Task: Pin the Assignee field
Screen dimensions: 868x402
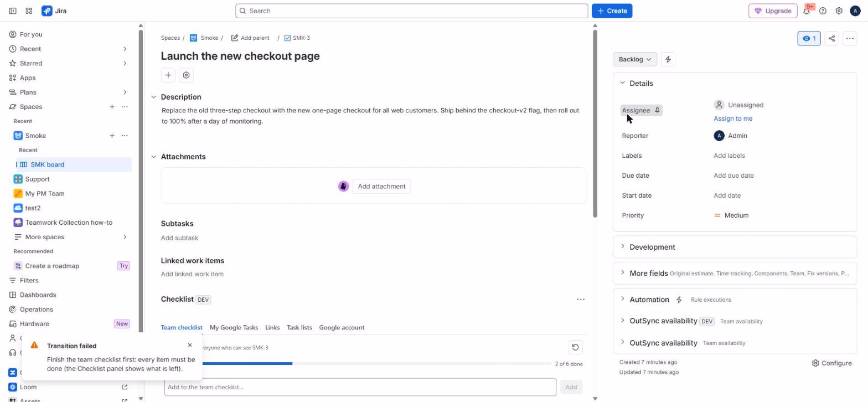Action: coord(657,110)
